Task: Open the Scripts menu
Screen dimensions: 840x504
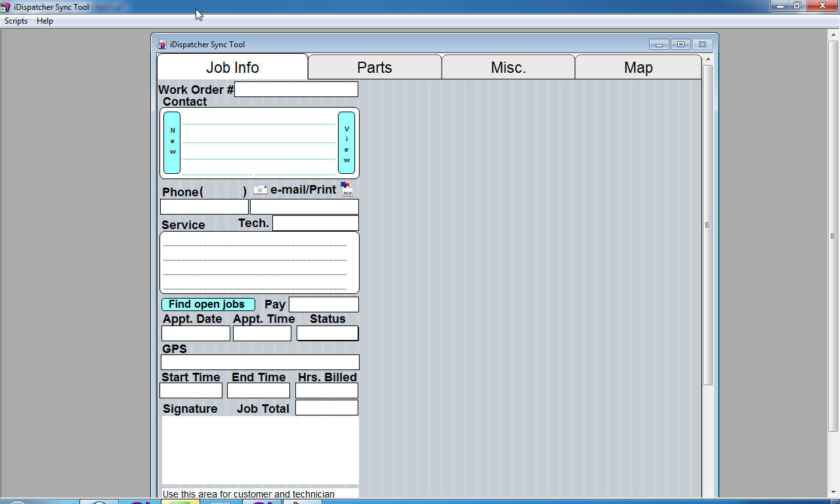Action: [x=16, y=21]
